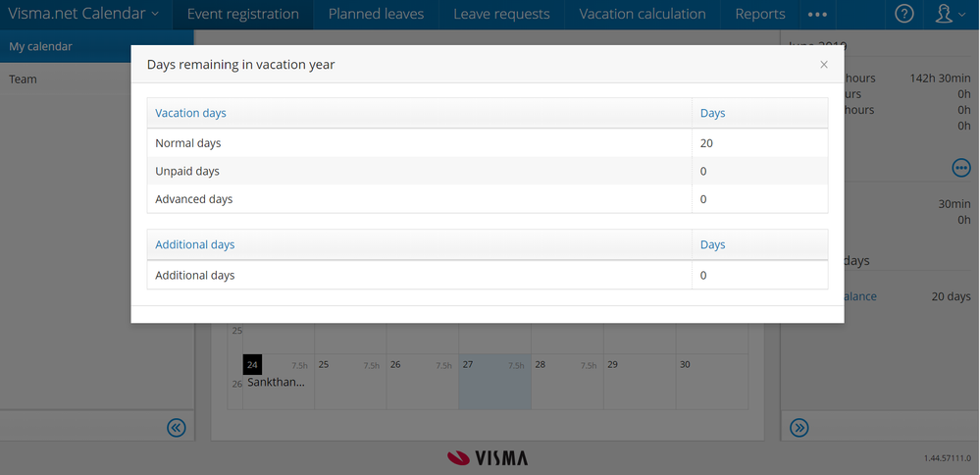980x475 pixels.
Task: Open the Visma.net Calendar dropdown
Action: click(x=83, y=14)
